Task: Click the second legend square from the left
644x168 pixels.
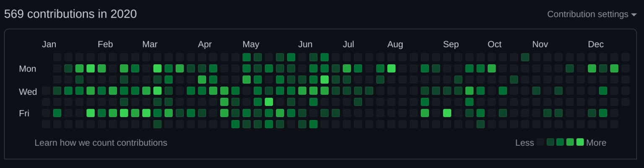Action: point(550,142)
